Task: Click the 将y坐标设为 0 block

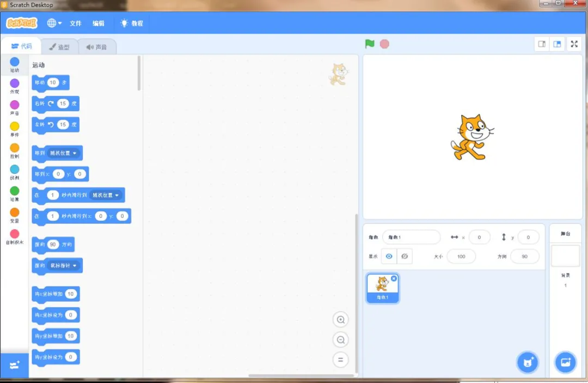Action: (56, 357)
